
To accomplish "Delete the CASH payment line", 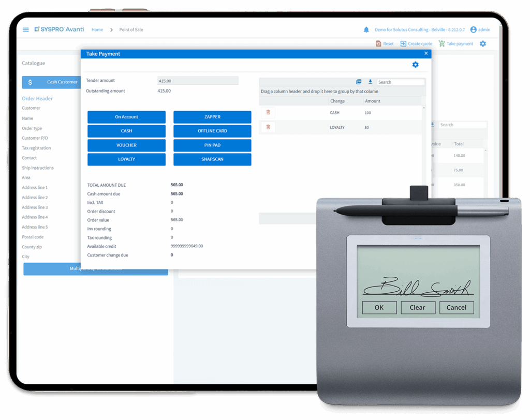I will 268,112.
